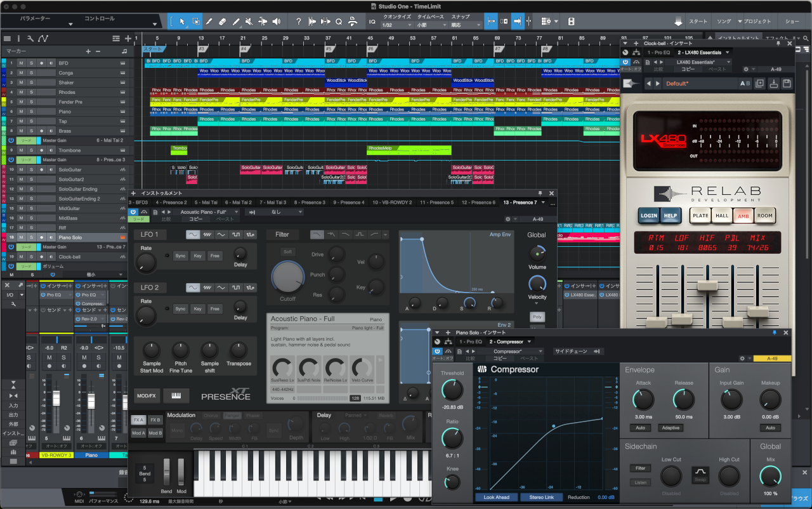Toggle LFO 2 Free mode
812x509 pixels.
[x=215, y=309]
